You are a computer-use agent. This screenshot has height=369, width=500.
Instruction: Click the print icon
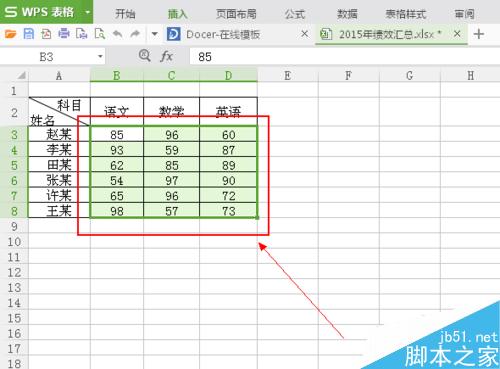(64, 34)
